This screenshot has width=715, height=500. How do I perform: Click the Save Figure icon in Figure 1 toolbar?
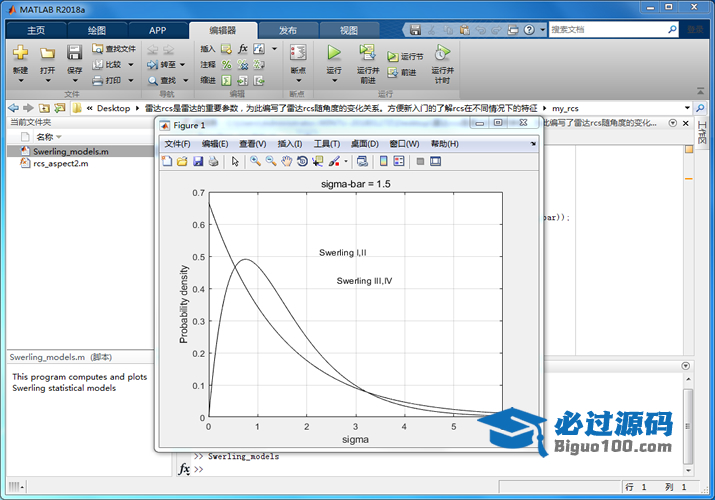pyautogui.click(x=198, y=161)
